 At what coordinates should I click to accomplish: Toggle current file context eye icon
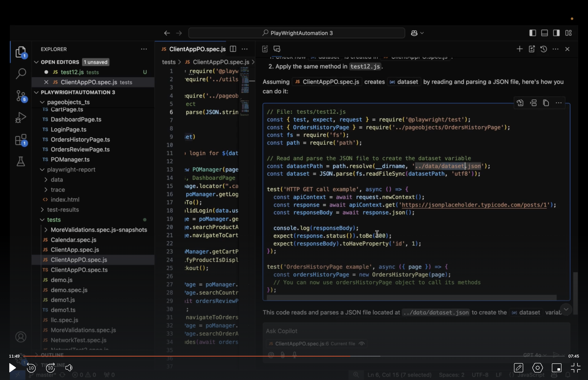[362, 344]
